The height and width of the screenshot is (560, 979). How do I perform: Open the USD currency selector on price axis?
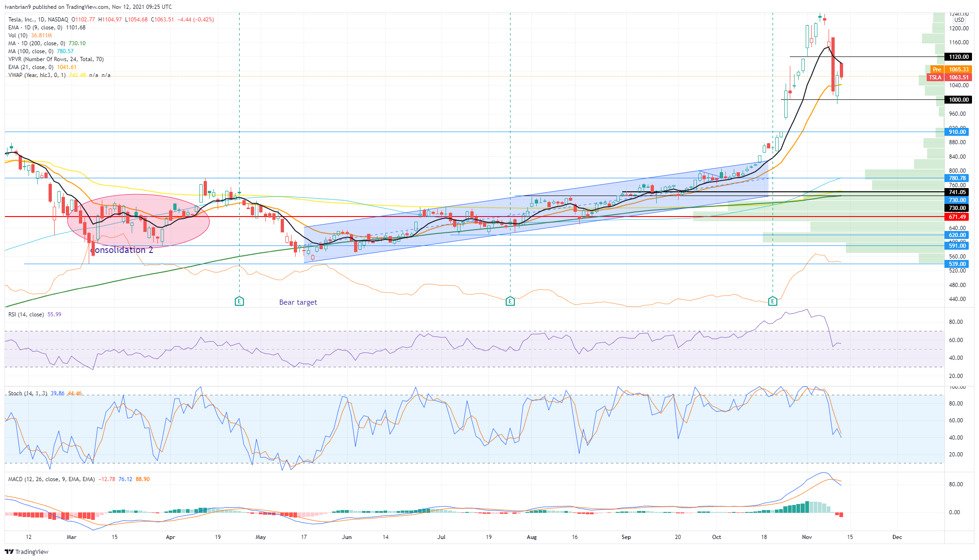pyautogui.click(x=959, y=20)
